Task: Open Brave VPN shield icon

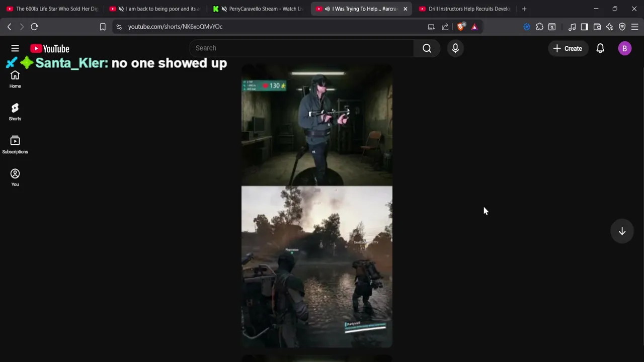Action: (622, 27)
